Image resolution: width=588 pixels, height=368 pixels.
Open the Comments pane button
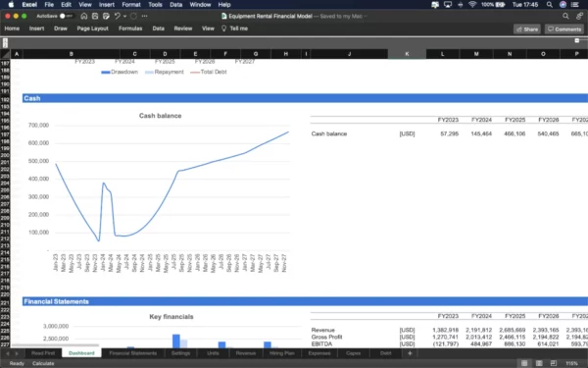tap(564, 29)
